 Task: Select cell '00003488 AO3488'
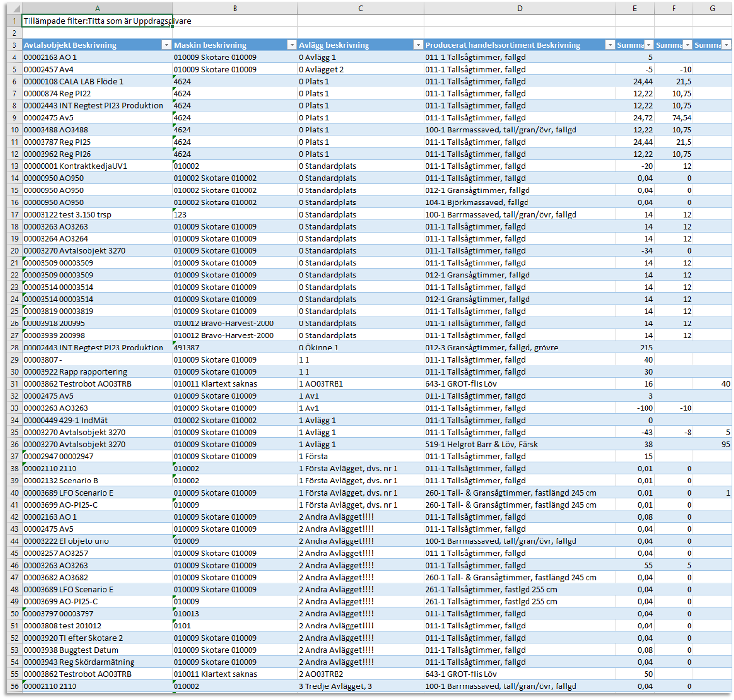(x=97, y=130)
